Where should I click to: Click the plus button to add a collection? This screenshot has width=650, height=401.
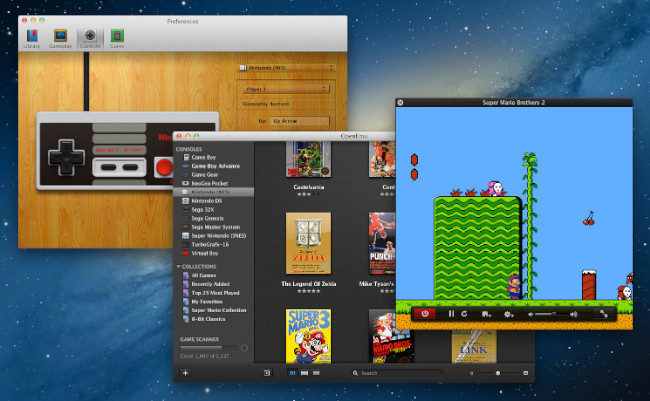pos(185,373)
